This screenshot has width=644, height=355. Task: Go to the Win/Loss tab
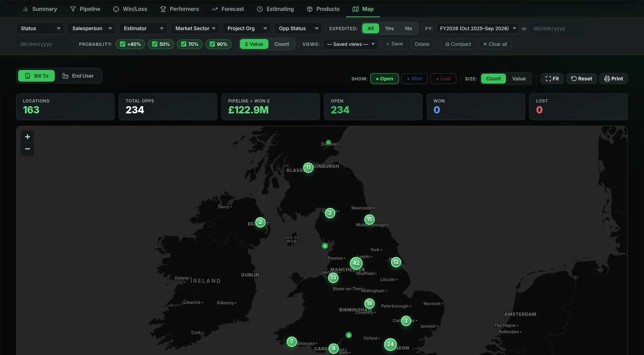click(x=130, y=9)
